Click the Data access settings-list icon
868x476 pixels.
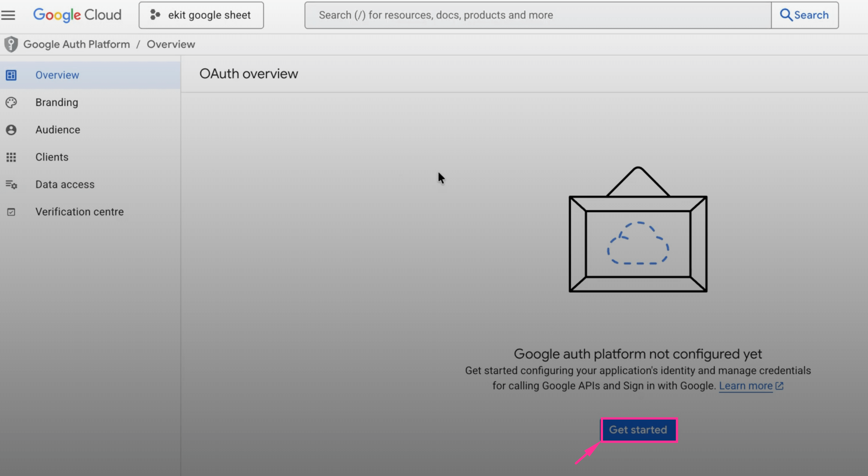point(11,184)
